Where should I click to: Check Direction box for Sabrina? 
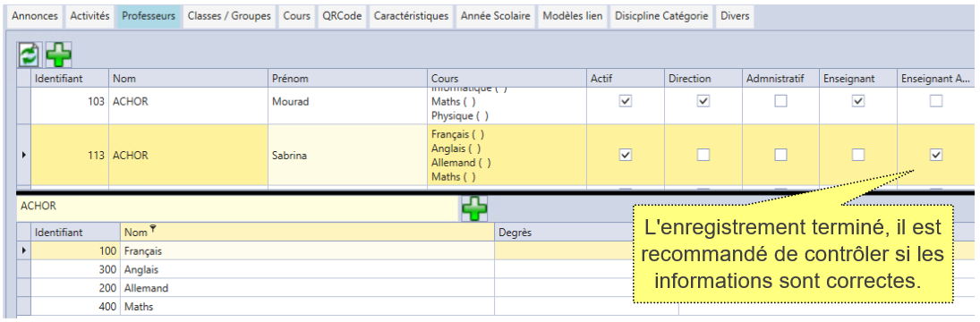[703, 155]
